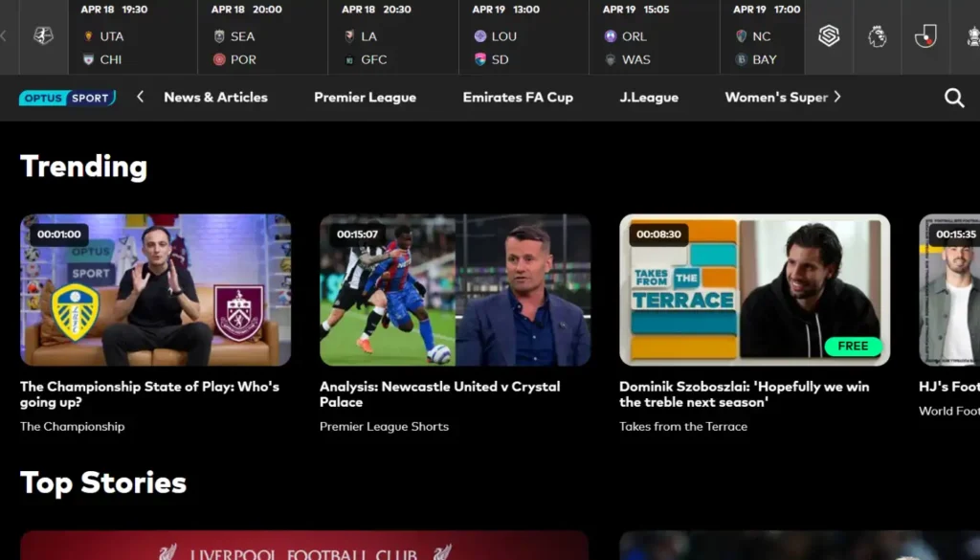Open ORL vs WAS fixture

655,37
